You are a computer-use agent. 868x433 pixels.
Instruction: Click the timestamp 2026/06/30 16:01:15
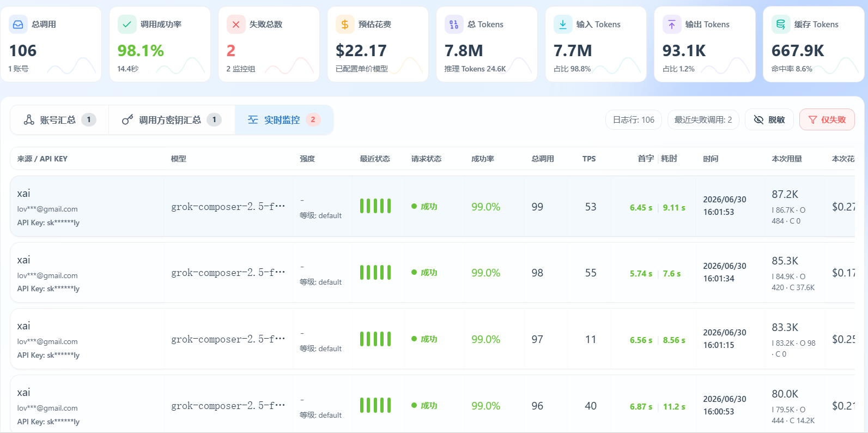(725, 339)
